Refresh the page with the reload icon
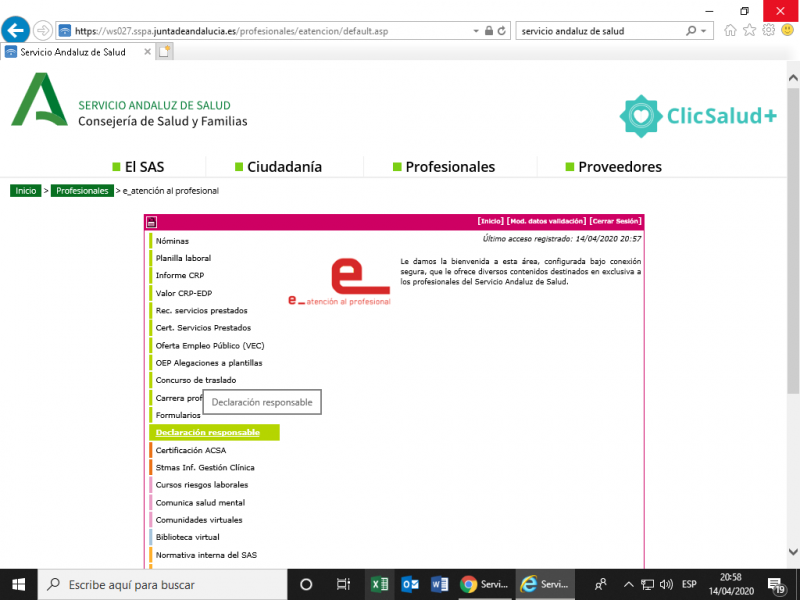 502,31
